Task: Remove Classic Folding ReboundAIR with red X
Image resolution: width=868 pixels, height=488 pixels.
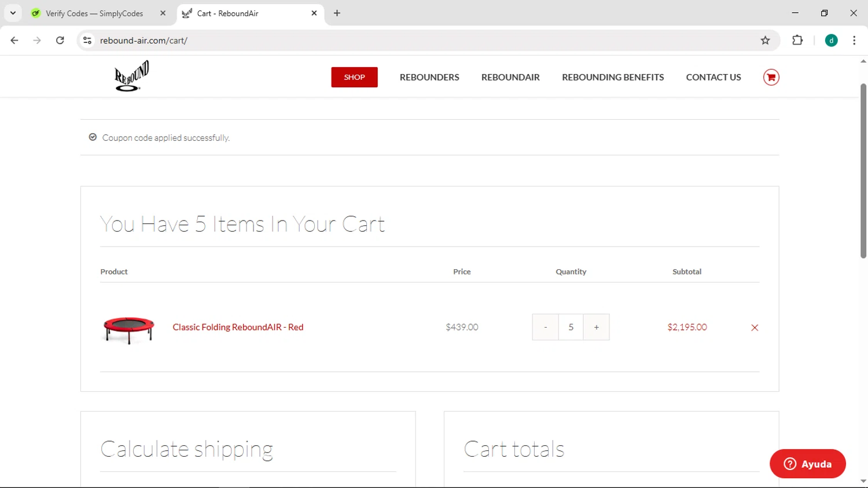Action: tap(755, 328)
